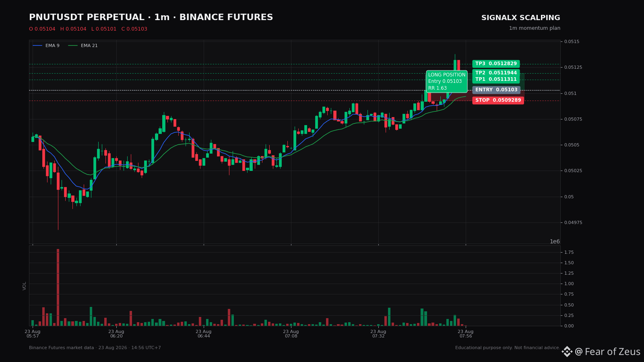Click the VOL axis label

[x=25, y=286]
